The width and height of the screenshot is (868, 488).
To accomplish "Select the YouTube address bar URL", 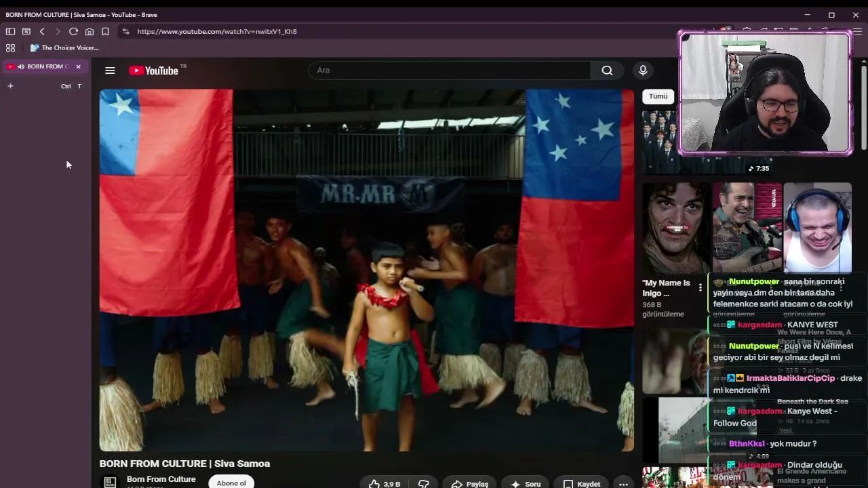I will click(x=217, y=31).
